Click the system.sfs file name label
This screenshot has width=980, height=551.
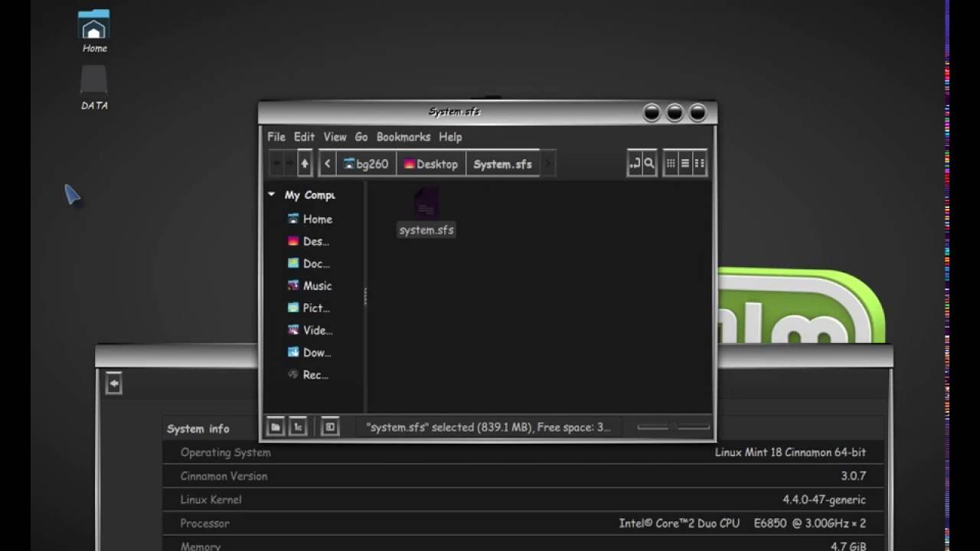pyautogui.click(x=426, y=230)
